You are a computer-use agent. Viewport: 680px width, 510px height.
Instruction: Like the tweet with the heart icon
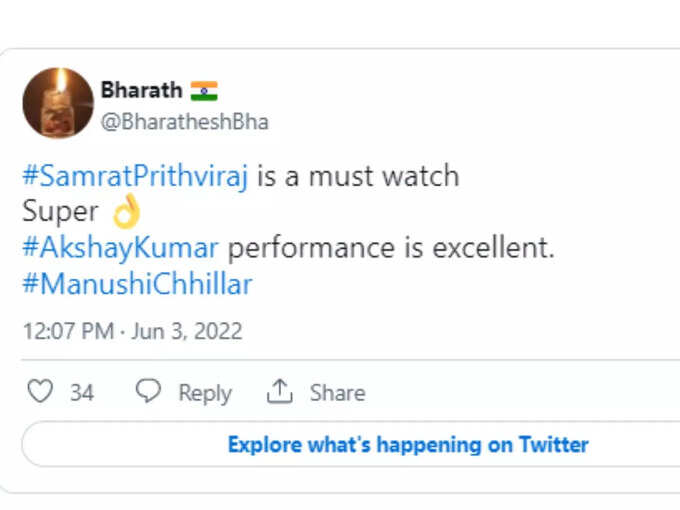click(40, 391)
